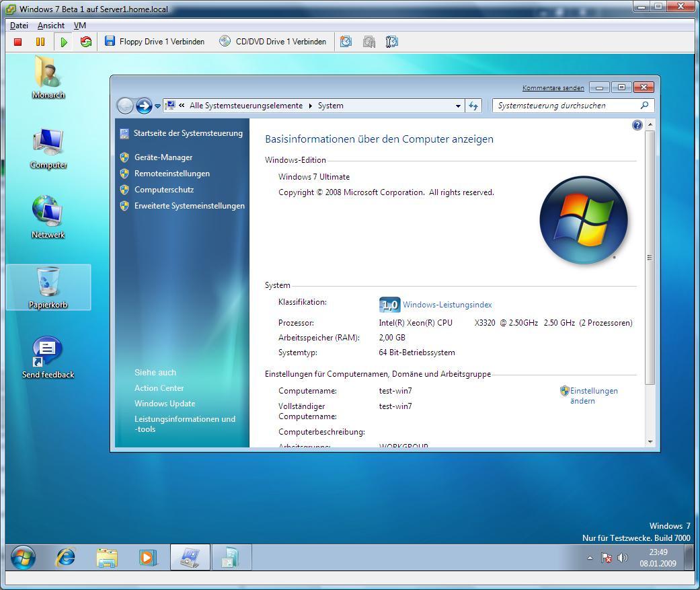Click the Alle Systemsteuerungselemente breadcrumb
Screen dimensions: 700x590
pos(246,106)
